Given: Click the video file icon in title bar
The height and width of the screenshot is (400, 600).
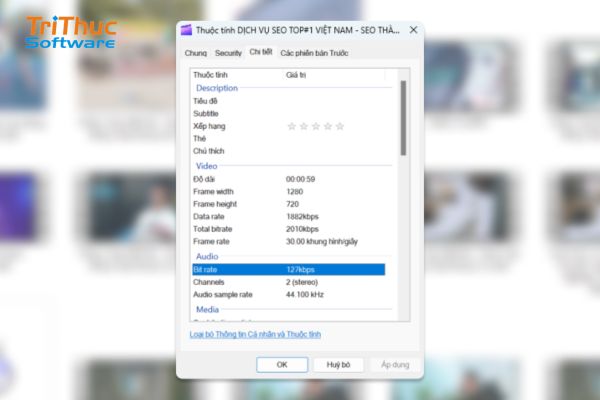Looking at the screenshot, I should (x=186, y=30).
